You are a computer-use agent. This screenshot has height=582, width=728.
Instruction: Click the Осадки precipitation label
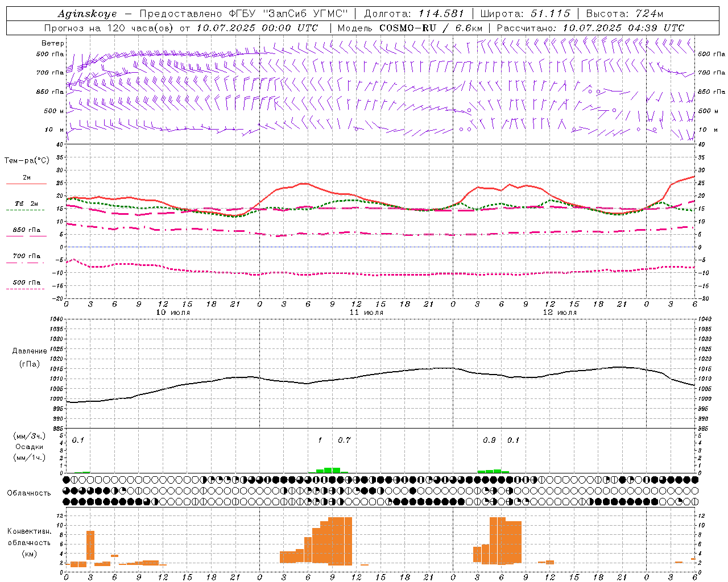point(29,447)
